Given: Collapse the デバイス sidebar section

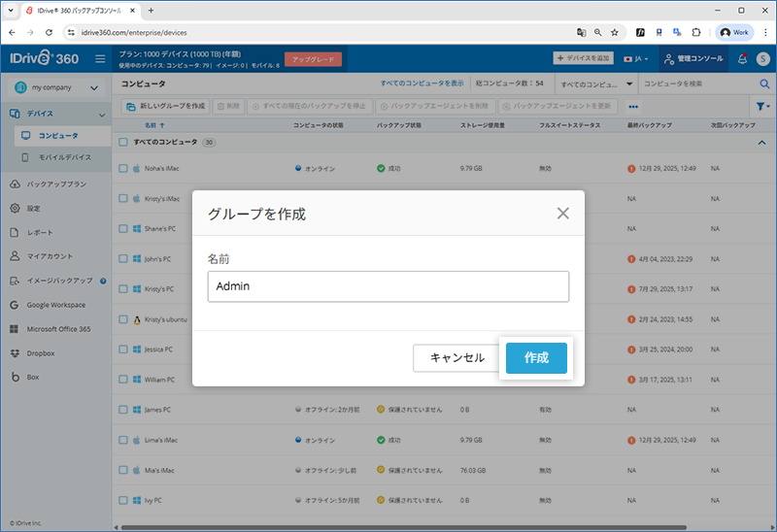Looking at the screenshot, I should click(94, 115).
